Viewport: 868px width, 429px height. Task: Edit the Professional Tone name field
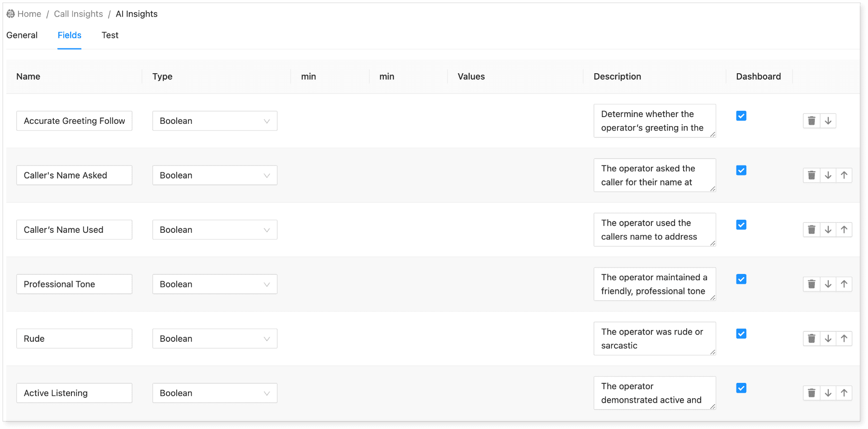click(x=74, y=284)
